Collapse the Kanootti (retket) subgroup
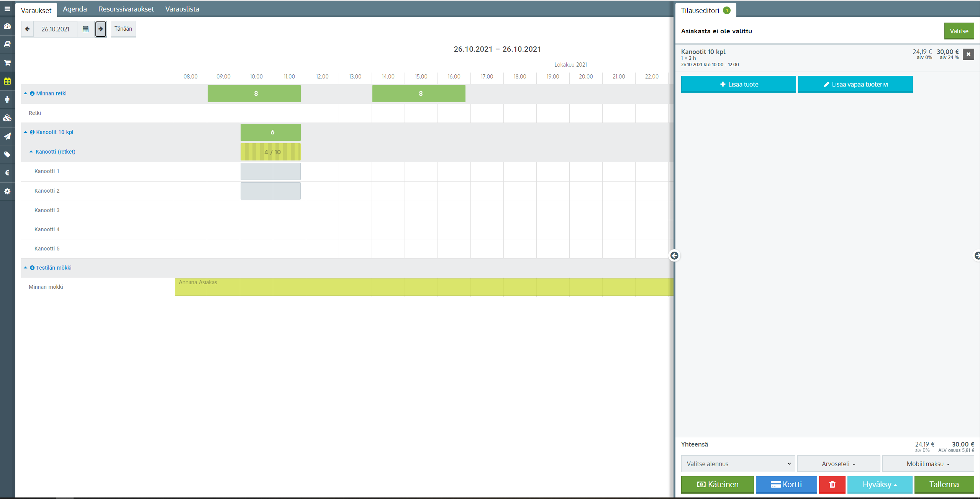This screenshot has height=499, width=980. click(31, 152)
